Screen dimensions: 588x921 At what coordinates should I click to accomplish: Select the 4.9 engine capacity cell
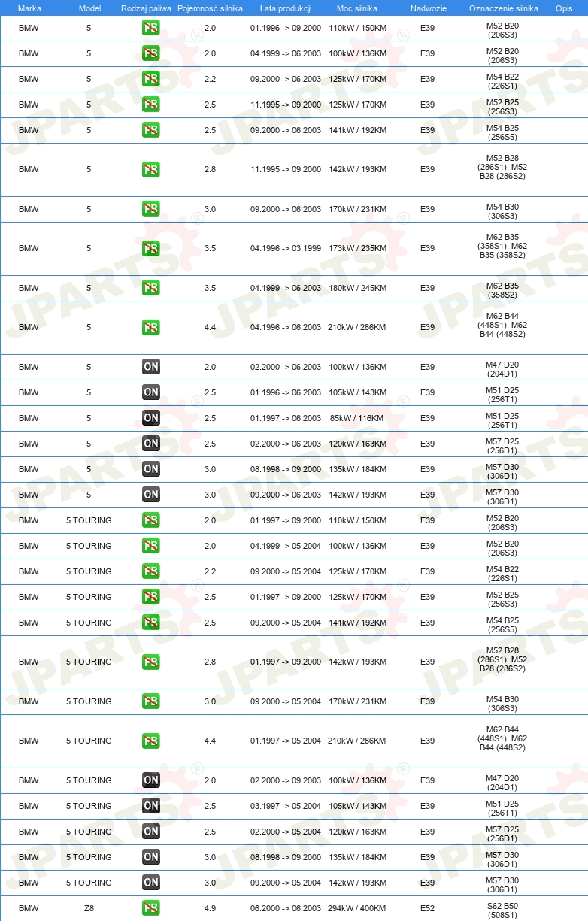(x=210, y=908)
